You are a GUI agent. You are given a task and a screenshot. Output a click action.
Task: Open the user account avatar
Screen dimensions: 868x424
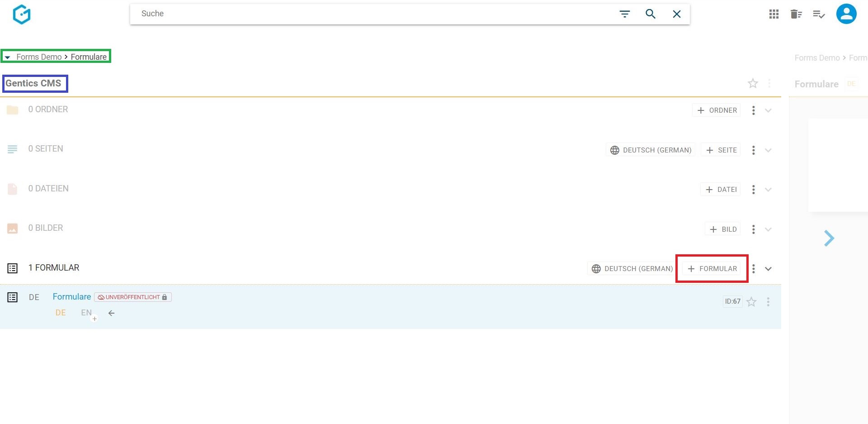[x=846, y=14]
